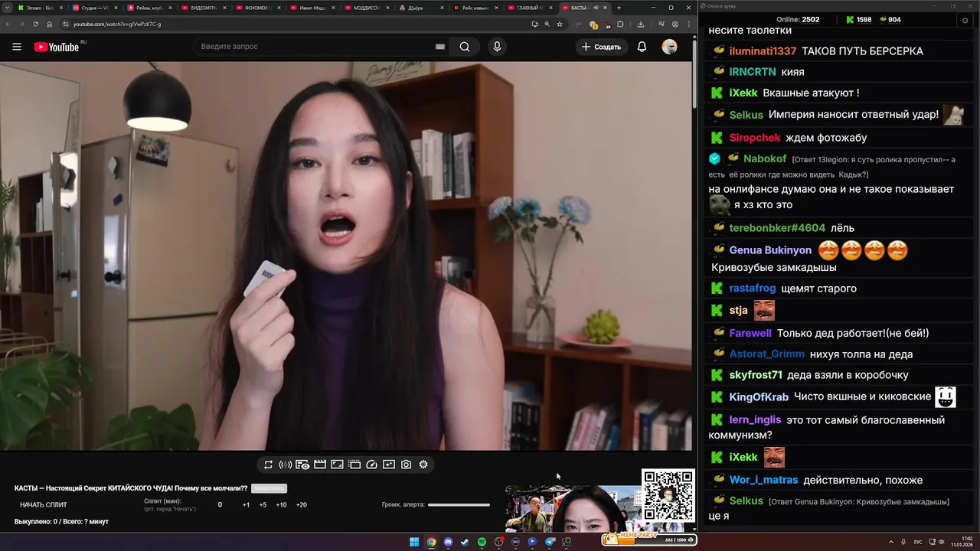This screenshot has height=551, width=980.
Task: Click username Siropchek in chat
Action: click(x=754, y=138)
